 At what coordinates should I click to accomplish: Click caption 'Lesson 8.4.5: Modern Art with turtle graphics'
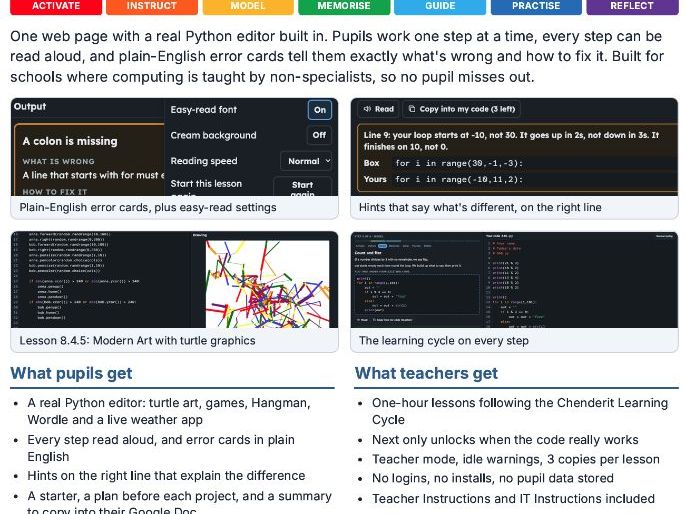137,341
